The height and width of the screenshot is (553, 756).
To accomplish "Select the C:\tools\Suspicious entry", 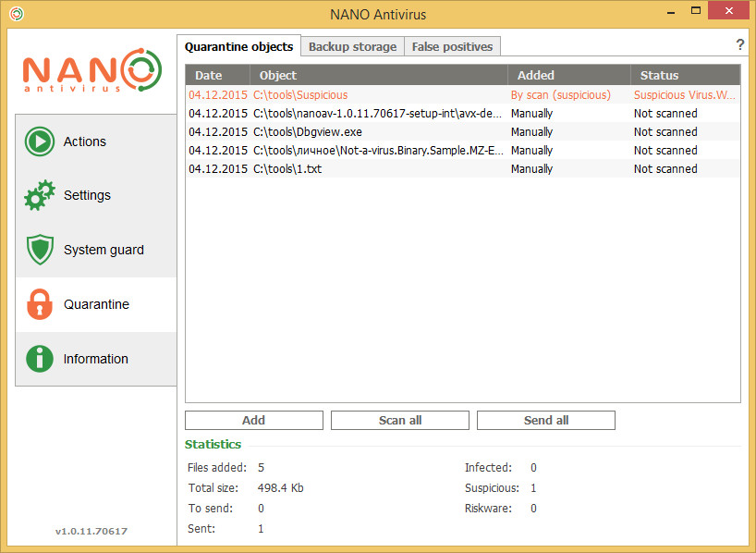I will tap(463, 95).
